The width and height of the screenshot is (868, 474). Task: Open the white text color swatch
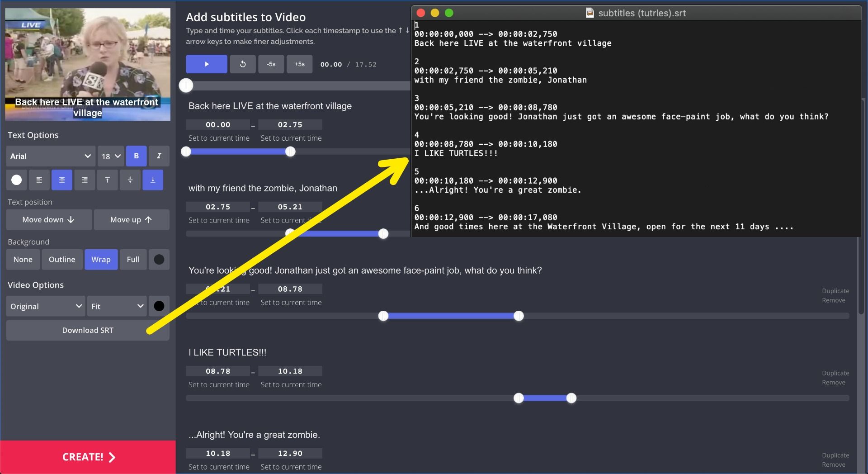[17, 180]
